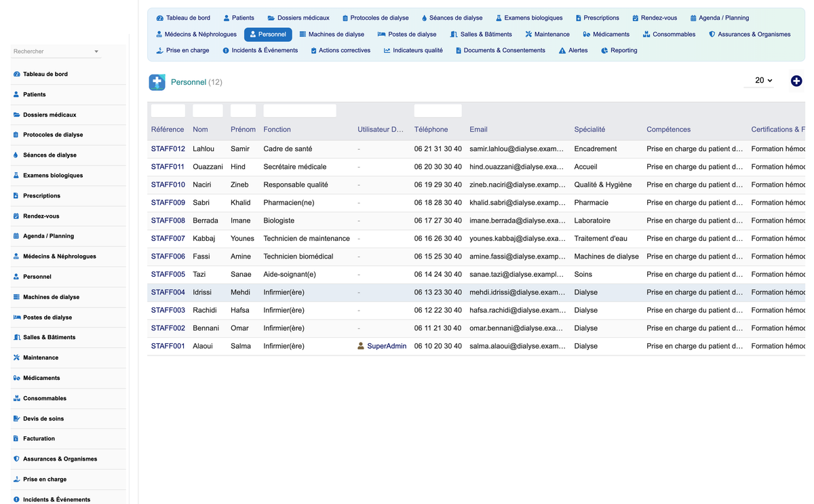
Task: Click the Rendez-vous sidebar calendar-check icon
Action: click(x=16, y=216)
